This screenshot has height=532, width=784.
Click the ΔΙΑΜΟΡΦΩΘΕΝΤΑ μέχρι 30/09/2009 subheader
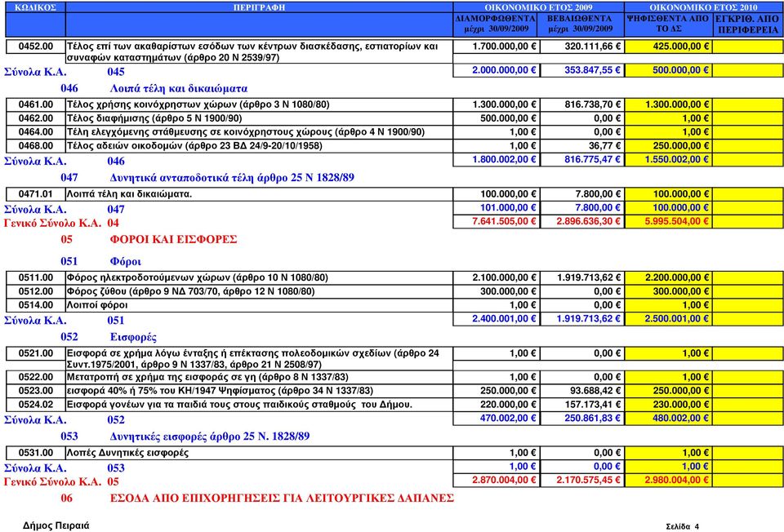click(496, 24)
